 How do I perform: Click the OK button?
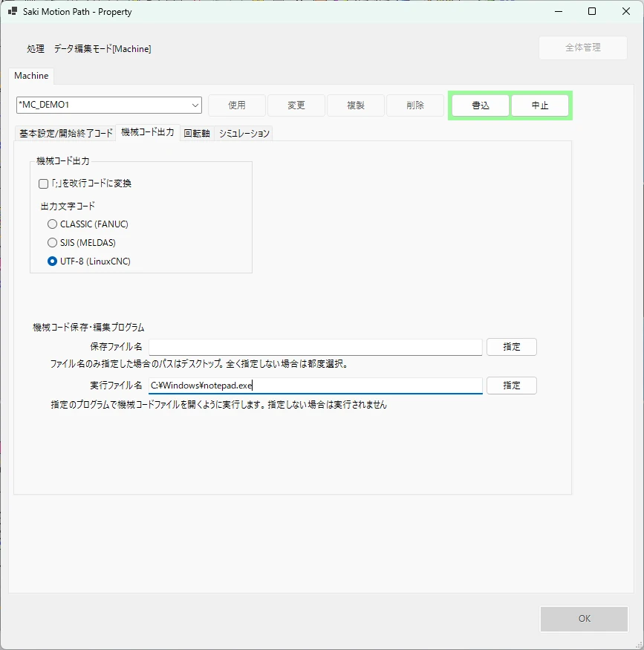click(585, 619)
